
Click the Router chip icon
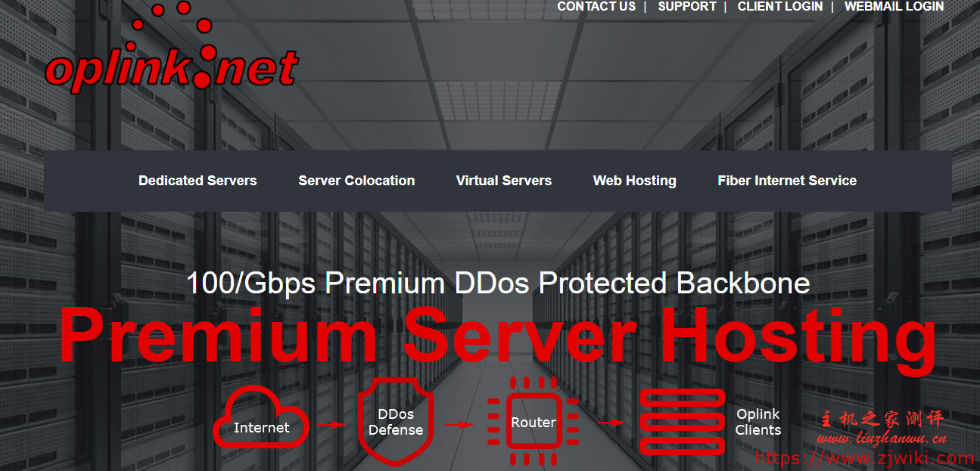click(x=533, y=422)
